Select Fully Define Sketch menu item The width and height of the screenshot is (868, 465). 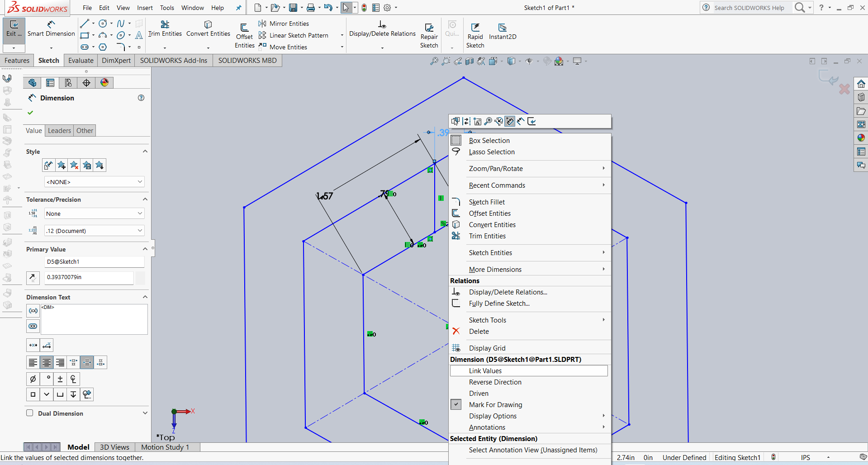[x=530, y=304]
